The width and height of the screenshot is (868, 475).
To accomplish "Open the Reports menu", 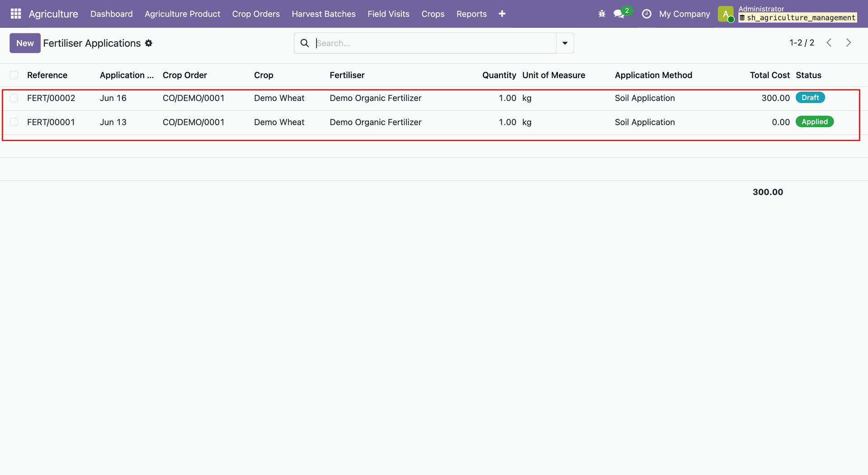I will point(472,14).
